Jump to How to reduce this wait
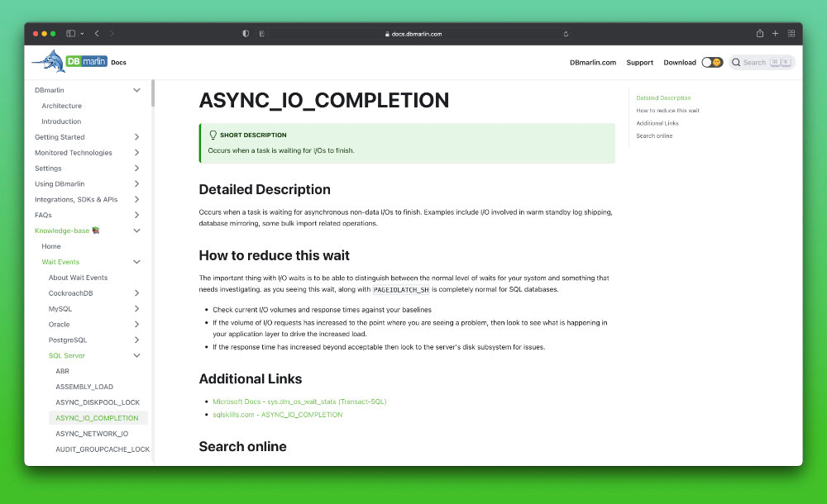The image size is (827, 504). pyautogui.click(x=667, y=111)
